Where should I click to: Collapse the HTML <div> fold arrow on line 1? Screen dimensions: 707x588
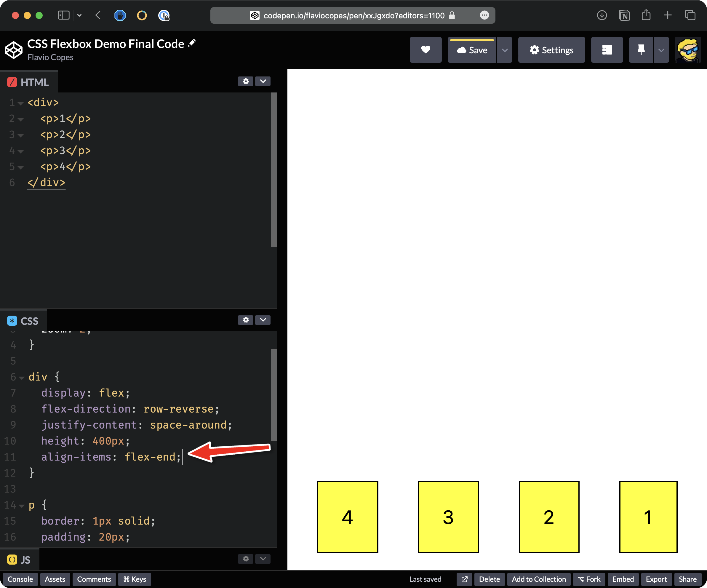coord(20,103)
